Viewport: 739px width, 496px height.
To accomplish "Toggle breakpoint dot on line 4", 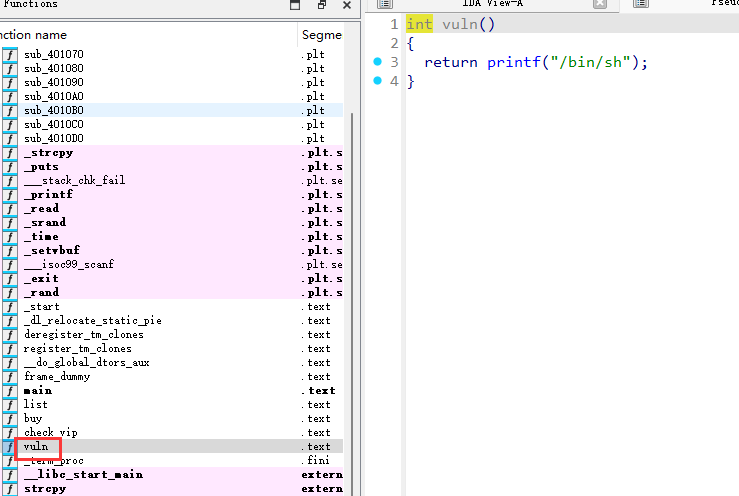I will (x=378, y=80).
